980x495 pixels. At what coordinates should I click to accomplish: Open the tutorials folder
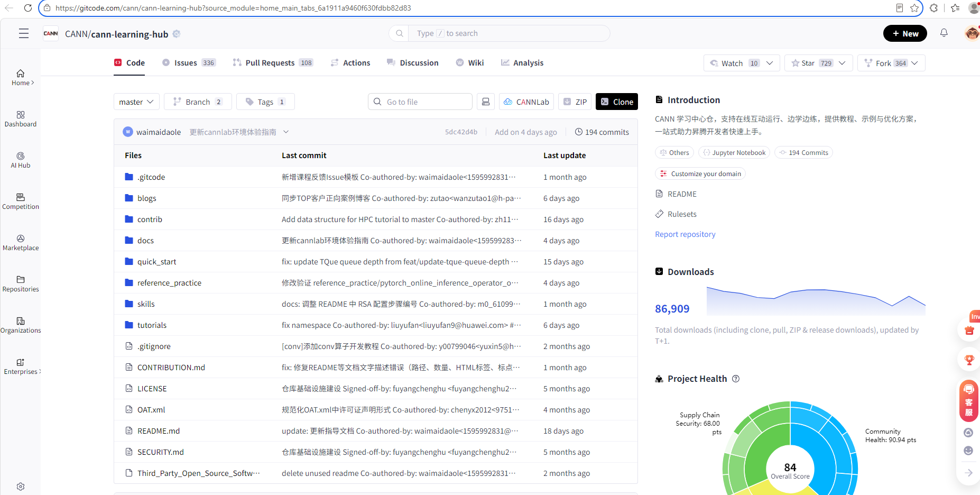tap(152, 325)
